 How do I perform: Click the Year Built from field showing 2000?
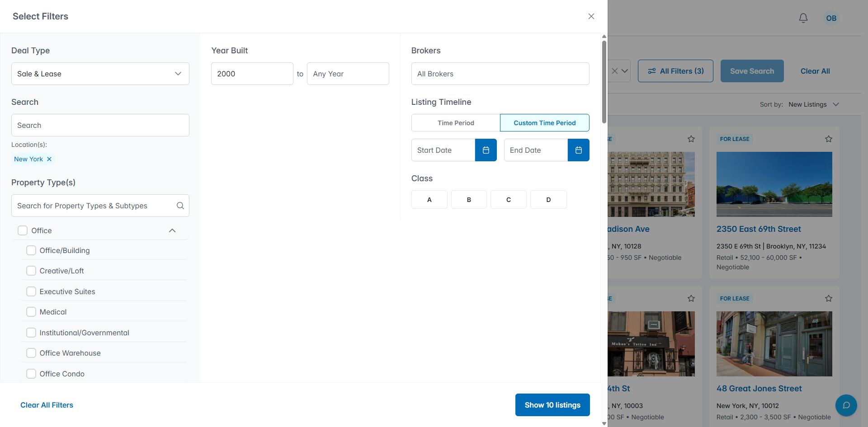pyautogui.click(x=252, y=74)
